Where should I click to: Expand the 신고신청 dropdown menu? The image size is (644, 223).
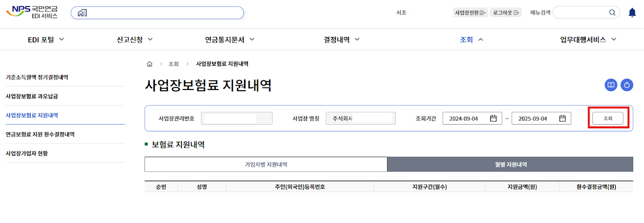pyautogui.click(x=134, y=40)
